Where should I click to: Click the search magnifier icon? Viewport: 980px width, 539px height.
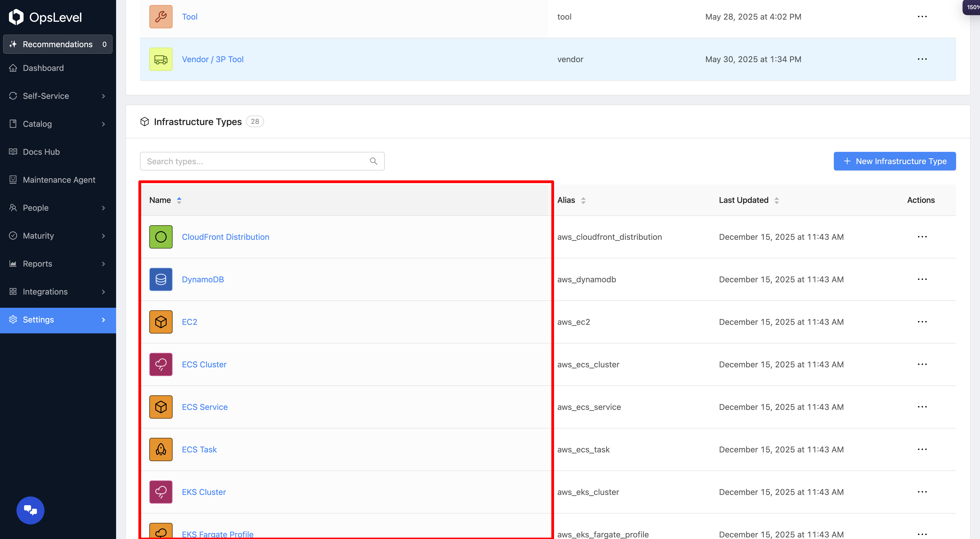[x=373, y=161]
